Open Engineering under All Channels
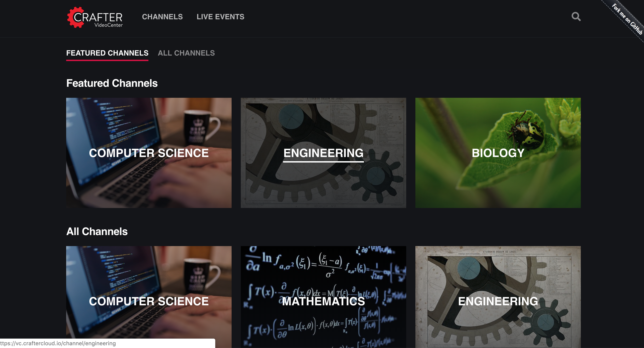 coord(498,297)
